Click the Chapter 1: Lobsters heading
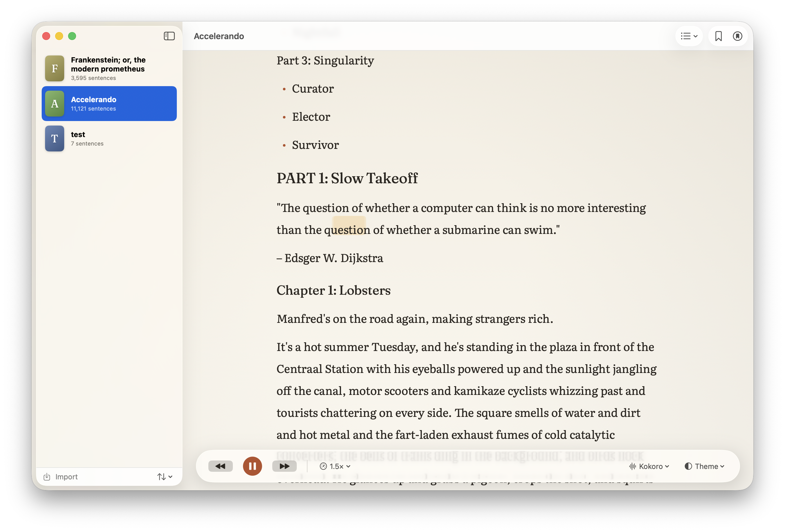This screenshot has width=785, height=532. pos(333,290)
